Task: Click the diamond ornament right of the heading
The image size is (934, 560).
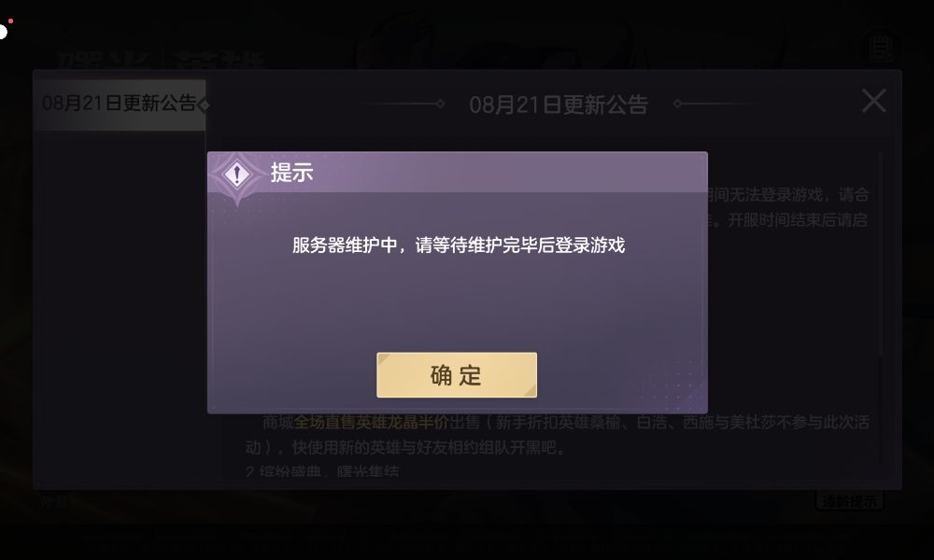Action: [x=677, y=104]
